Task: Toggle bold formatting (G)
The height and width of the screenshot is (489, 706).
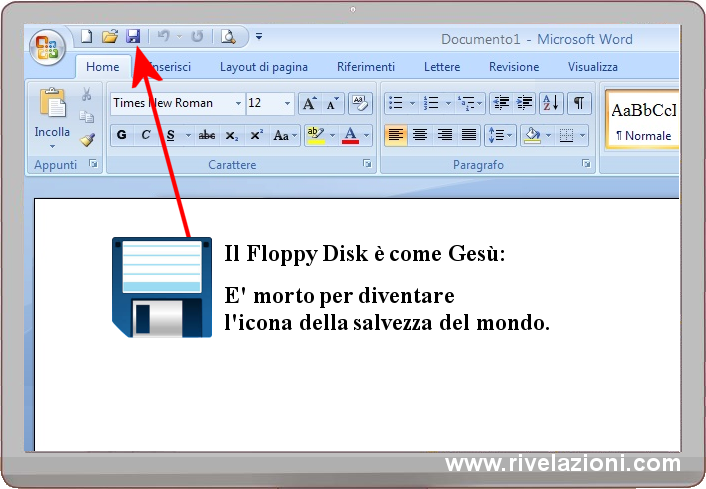Action: [121, 135]
